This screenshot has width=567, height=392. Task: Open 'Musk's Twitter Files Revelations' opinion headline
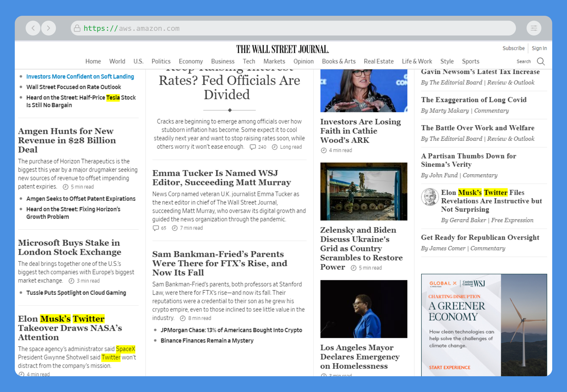[491, 201]
